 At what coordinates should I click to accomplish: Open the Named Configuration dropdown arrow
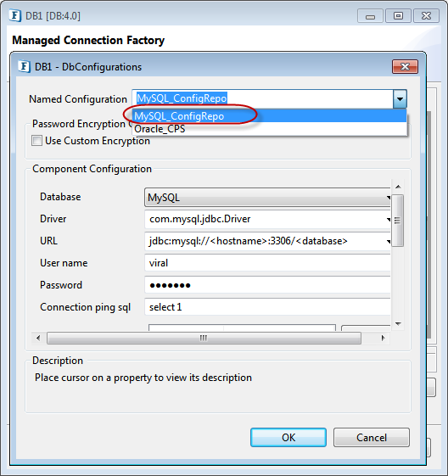pyautogui.click(x=400, y=98)
